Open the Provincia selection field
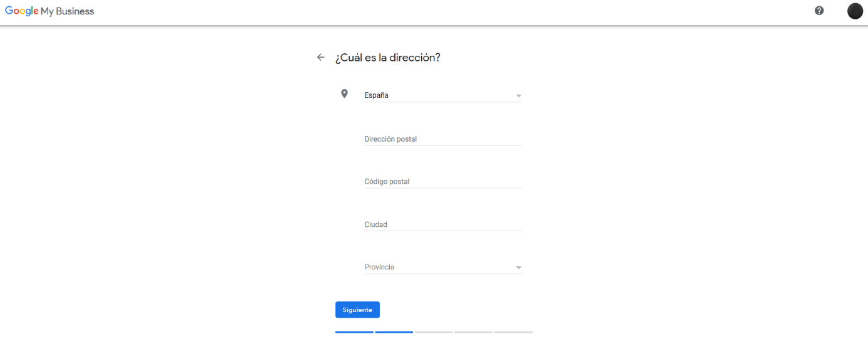Viewport: 868px width, 339px height. tap(443, 267)
